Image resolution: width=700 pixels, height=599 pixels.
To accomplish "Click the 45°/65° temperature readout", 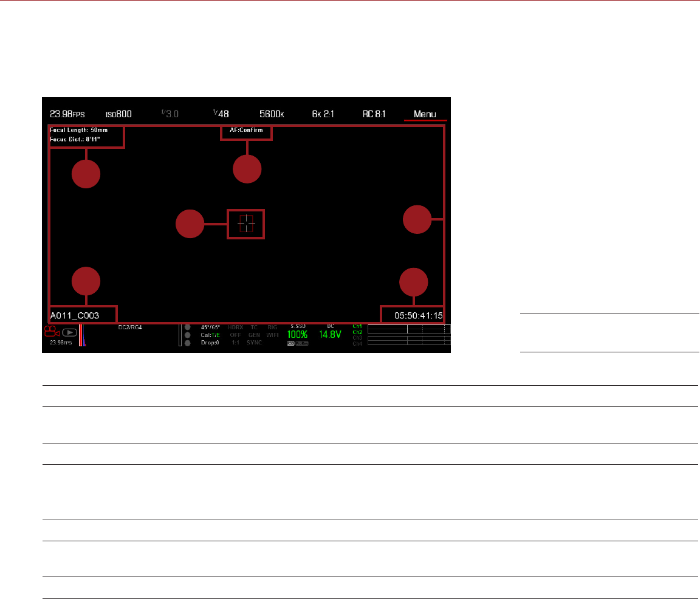I will click(210, 327).
